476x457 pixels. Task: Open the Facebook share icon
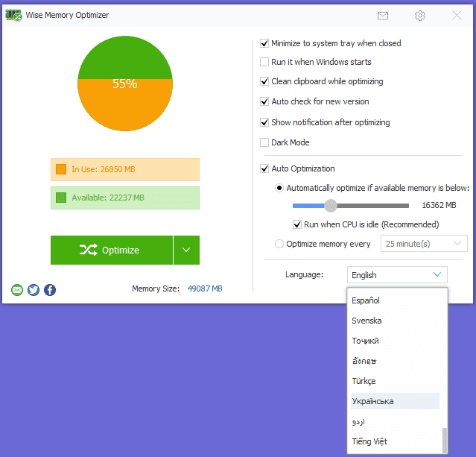pyautogui.click(x=50, y=290)
